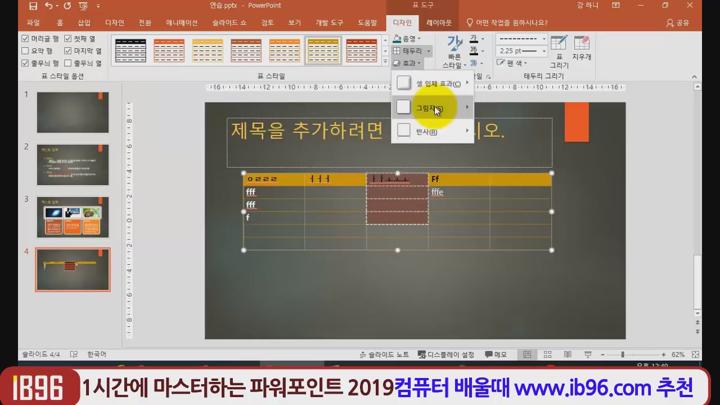Switch to the 검토 (Review) tab
The height and width of the screenshot is (405, 720).
267,22
